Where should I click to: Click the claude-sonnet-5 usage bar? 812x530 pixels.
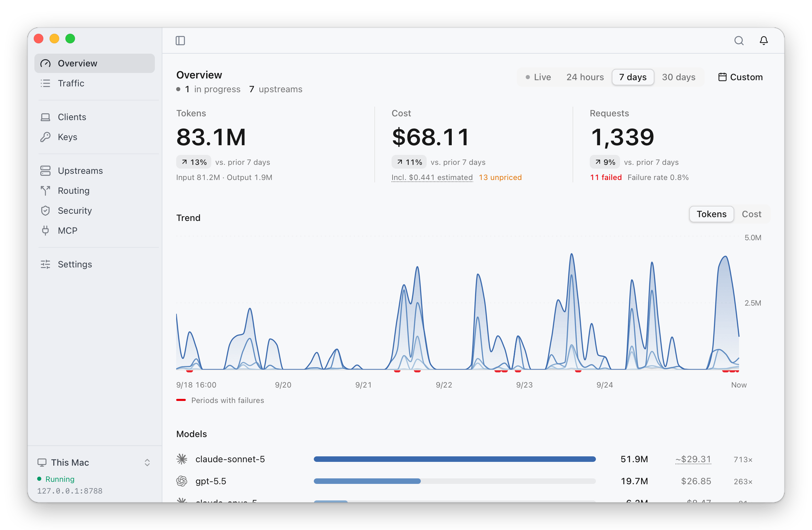(455, 459)
